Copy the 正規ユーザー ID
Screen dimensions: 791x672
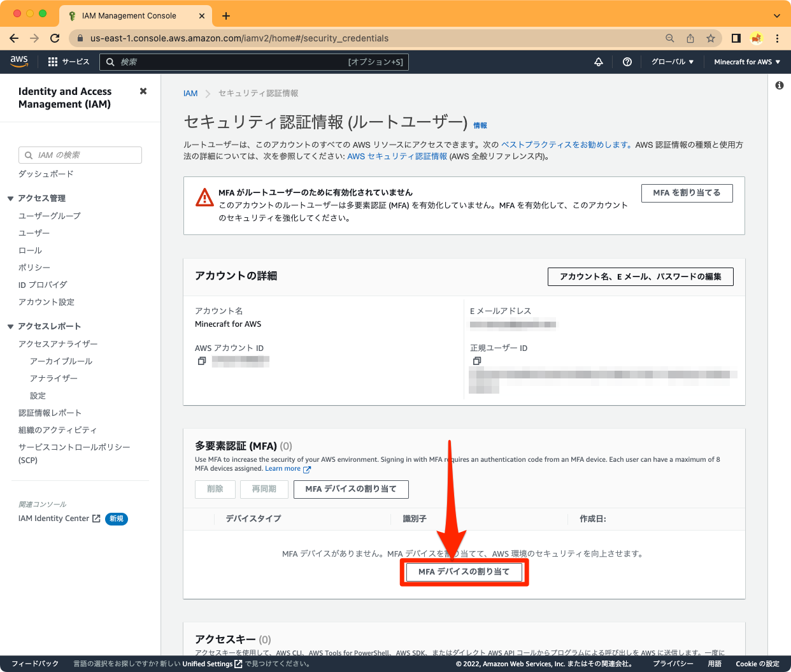point(477,361)
